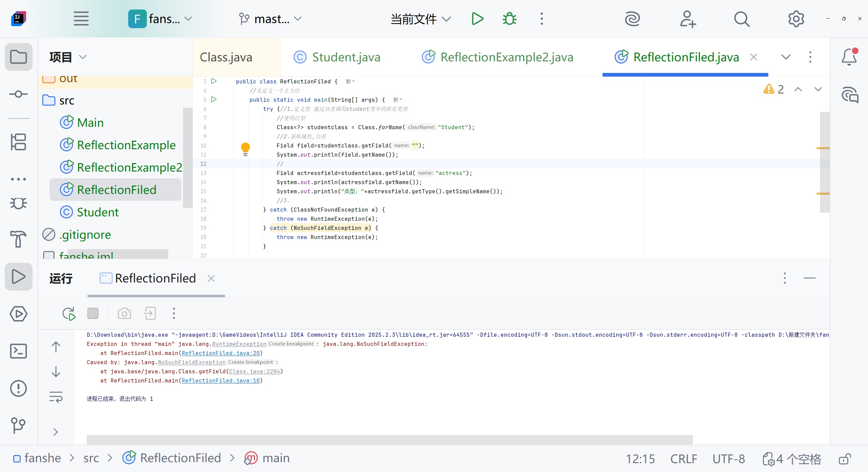Screen dimensions: 868x472
Task: Open the project view dropdown
Action: [x=68, y=57]
